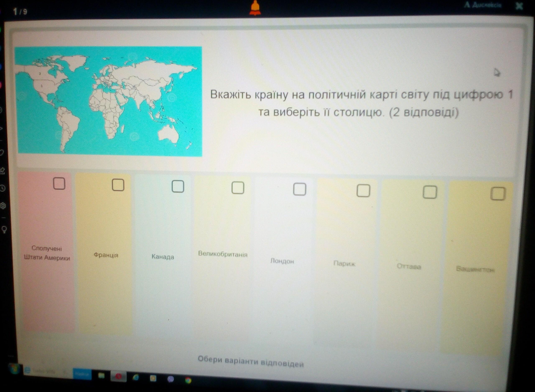Open the Viber icon in the taskbar
The width and height of the screenshot is (535, 392).
point(171,379)
